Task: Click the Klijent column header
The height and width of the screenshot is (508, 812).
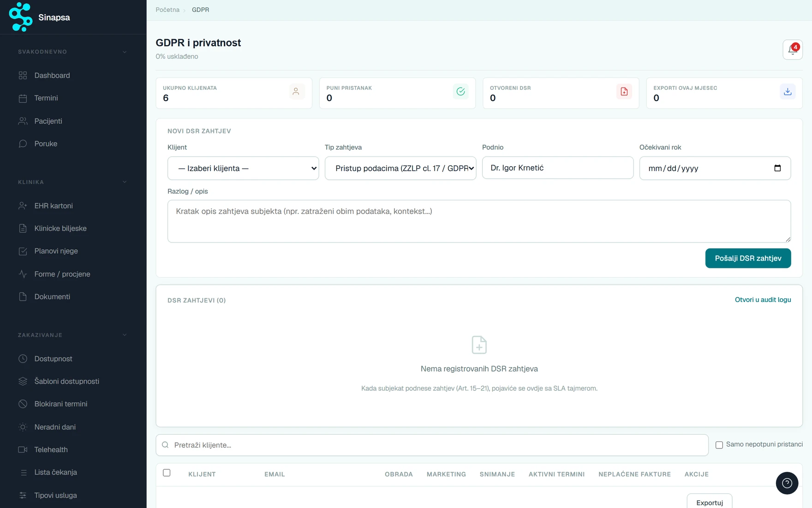Action: pyautogui.click(x=202, y=474)
